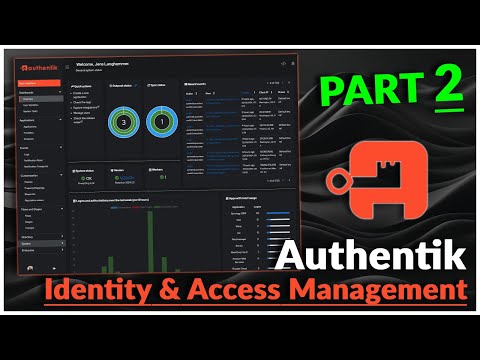
Task: Click the green check icon under Workers
Action: (161, 177)
